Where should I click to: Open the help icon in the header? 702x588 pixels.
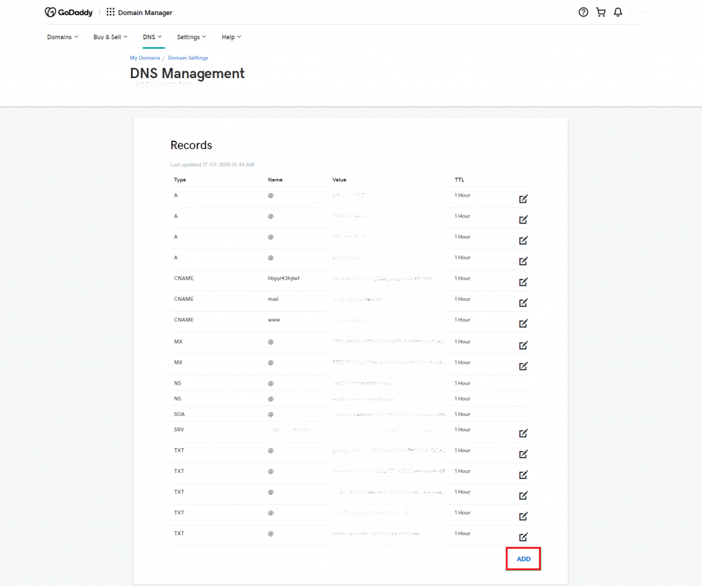[x=583, y=12]
